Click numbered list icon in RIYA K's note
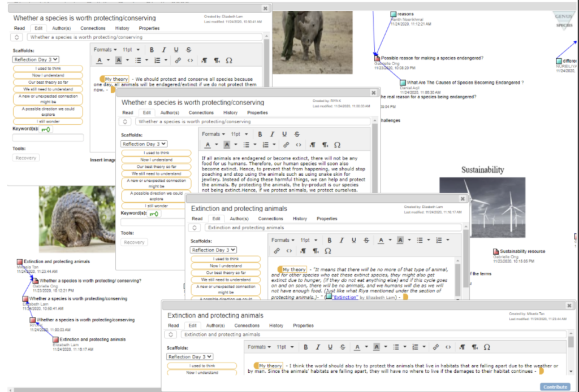The width and height of the screenshot is (579, 392). click(266, 145)
